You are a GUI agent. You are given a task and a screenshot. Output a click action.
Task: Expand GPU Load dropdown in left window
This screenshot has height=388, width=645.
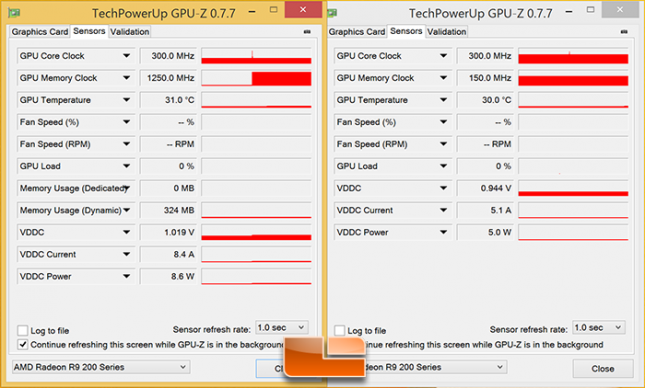(x=126, y=166)
